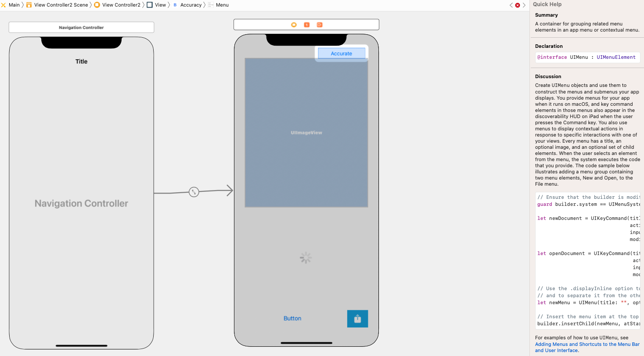
Task: Go to the previous issue with the left chevron
Action: (511, 5)
